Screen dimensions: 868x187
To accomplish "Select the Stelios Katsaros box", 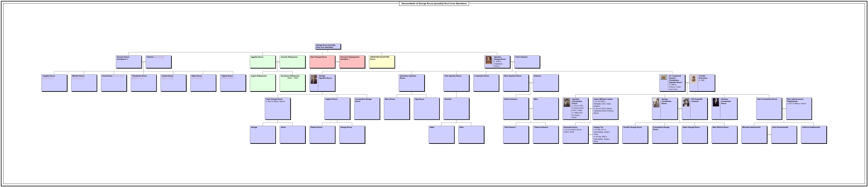I will pyautogui.click(x=516, y=109).
